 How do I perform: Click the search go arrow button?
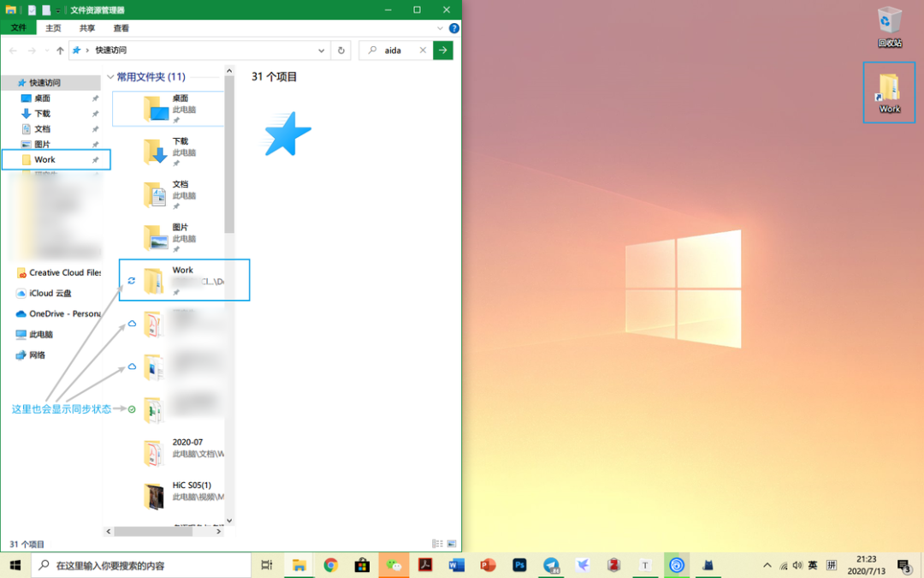(442, 51)
